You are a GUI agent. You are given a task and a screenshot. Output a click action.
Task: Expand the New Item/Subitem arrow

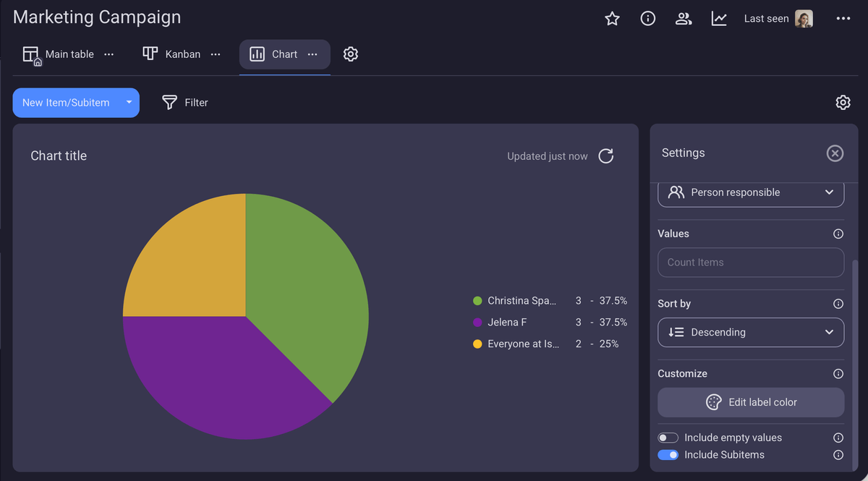click(x=129, y=102)
